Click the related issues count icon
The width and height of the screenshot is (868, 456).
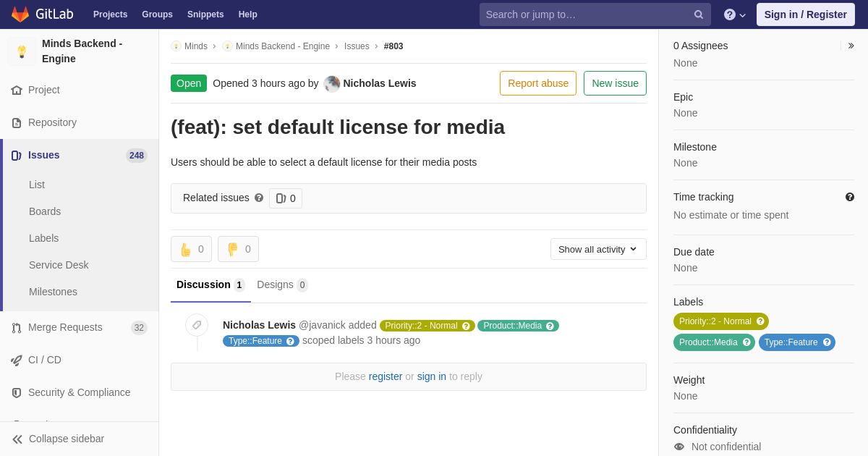tap(281, 198)
